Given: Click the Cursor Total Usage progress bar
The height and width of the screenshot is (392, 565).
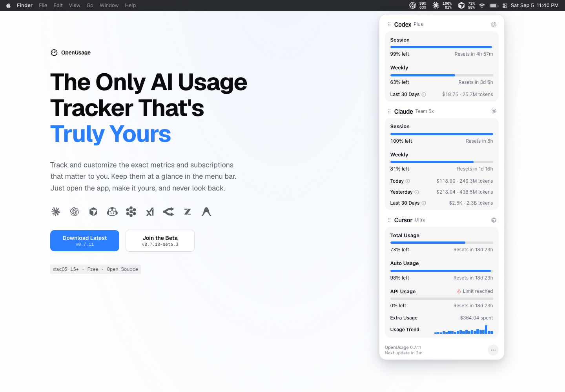Looking at the screenshot, I should point(442,243).
